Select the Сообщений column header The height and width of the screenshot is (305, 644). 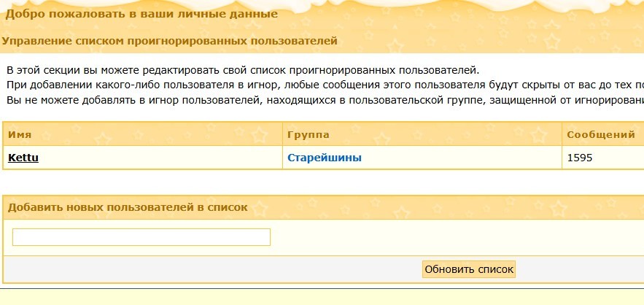601,135
